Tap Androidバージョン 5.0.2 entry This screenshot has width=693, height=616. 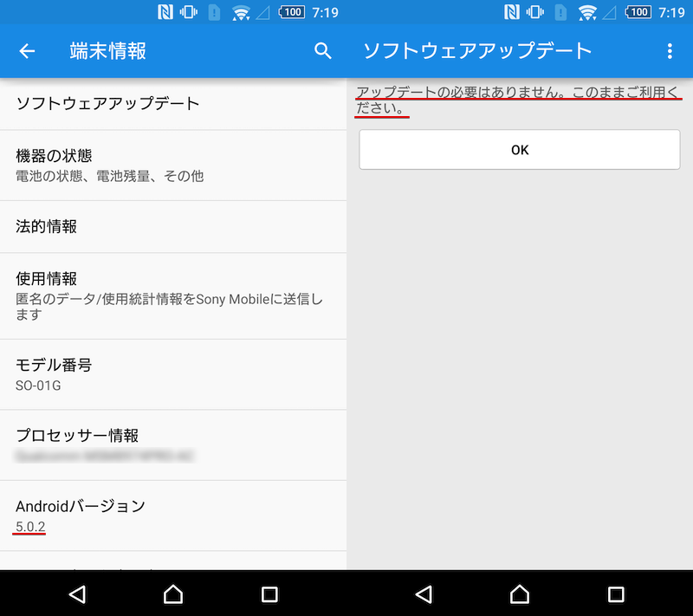(173, 515)
